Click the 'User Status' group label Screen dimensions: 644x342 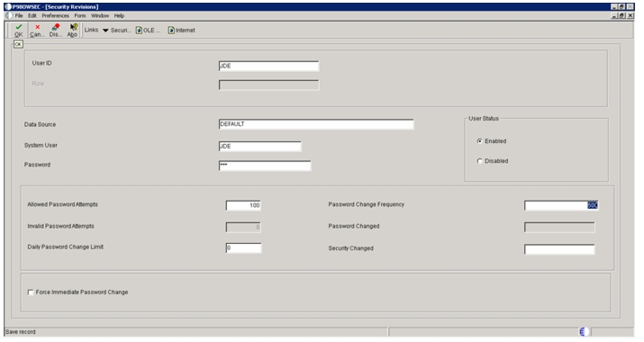(484, 119)
